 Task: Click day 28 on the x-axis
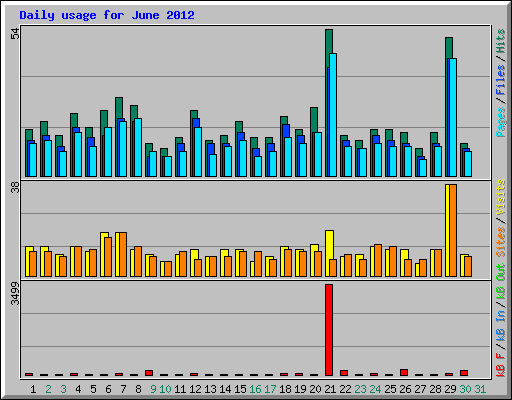(x=435, y=389)
